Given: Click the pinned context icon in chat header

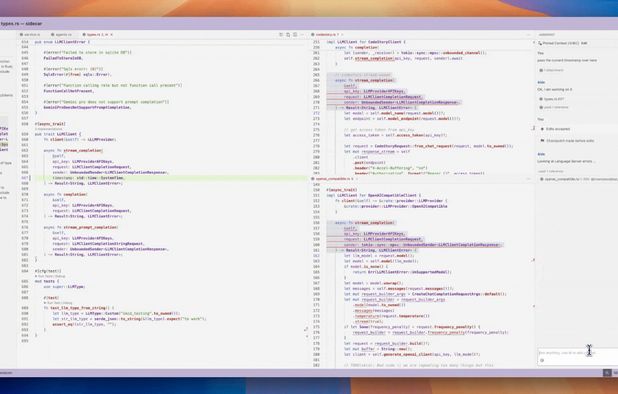Looking at the screenshot, I should [540, 43].
